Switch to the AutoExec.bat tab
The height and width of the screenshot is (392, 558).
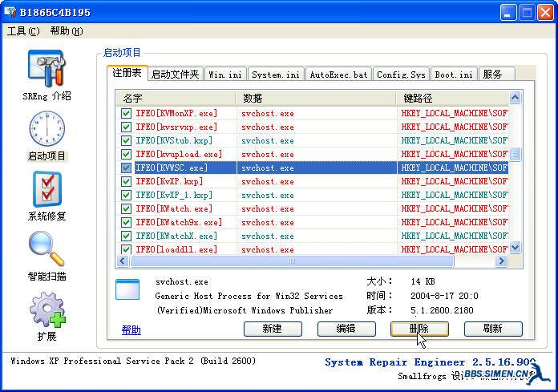coord(338,75)
